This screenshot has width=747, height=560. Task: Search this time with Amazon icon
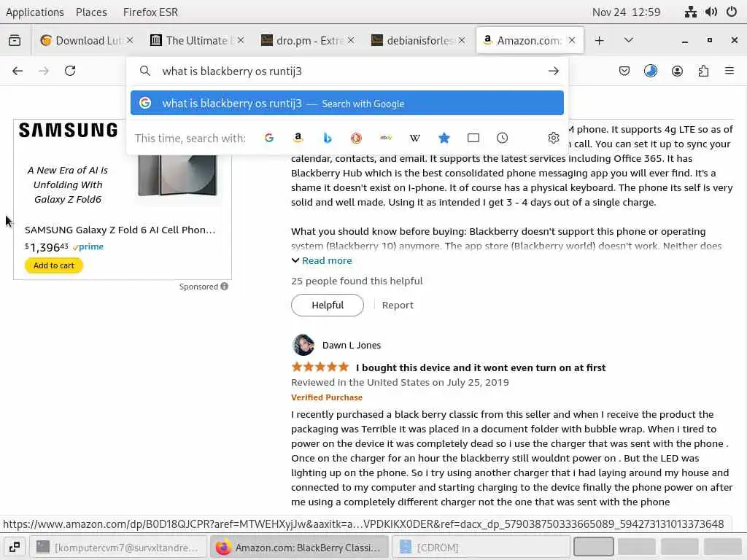tap(298, 138)
